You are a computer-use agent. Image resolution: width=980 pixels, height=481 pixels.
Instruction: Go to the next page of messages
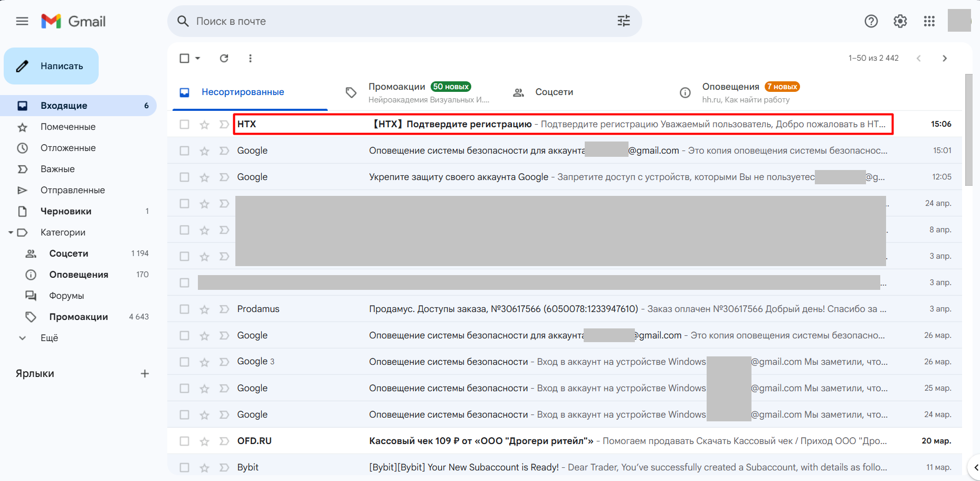pos(945,58)
